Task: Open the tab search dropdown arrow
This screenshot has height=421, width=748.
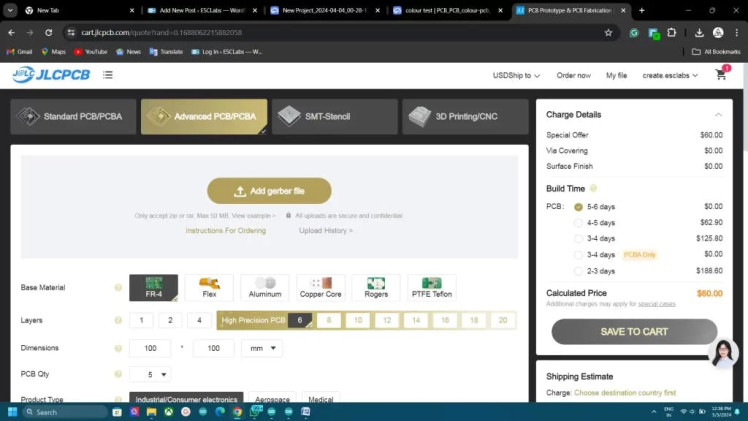Action: pyautogui.click(x=10, y=10)
